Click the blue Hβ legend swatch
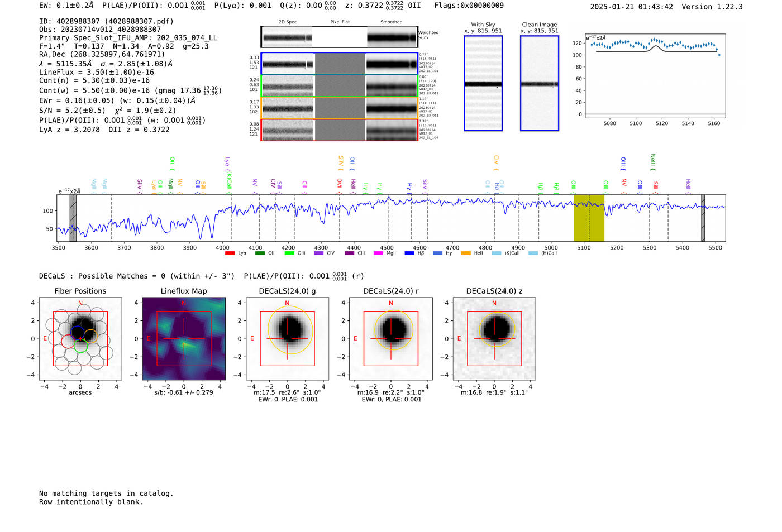The image size is (782, 532). (409, 253)
